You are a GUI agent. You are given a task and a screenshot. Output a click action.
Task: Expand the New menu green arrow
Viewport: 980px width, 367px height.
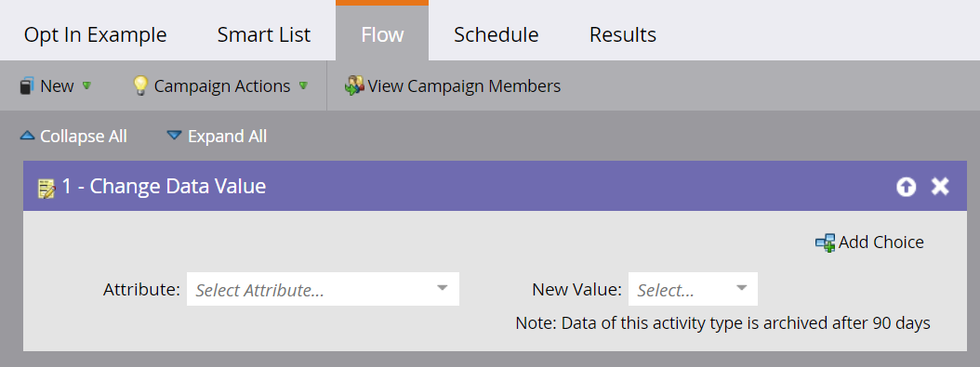coord(86,85)
